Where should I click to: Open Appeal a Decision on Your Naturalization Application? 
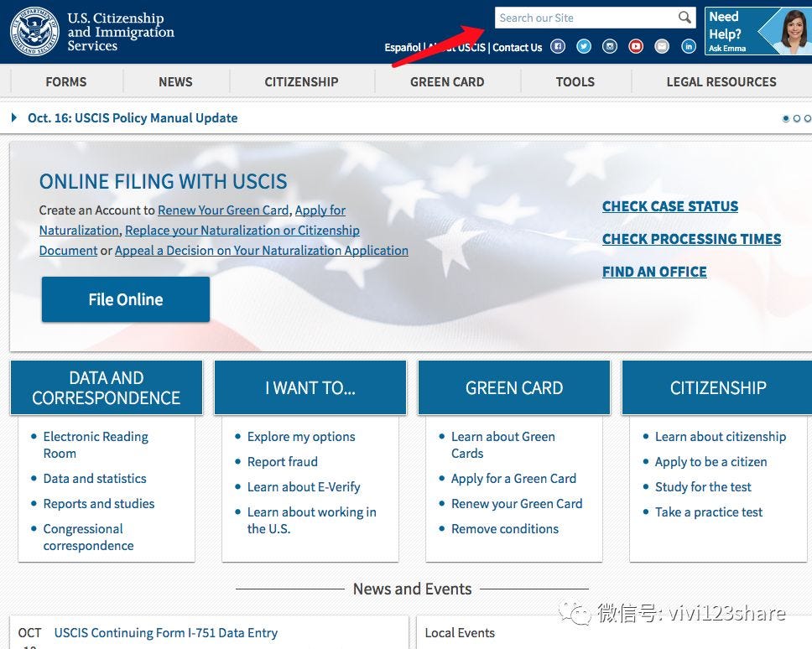(262, 251)
